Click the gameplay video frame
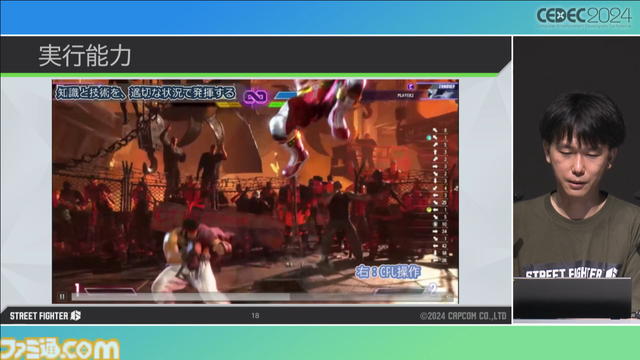Screen dimensions: 640x360 255,191
